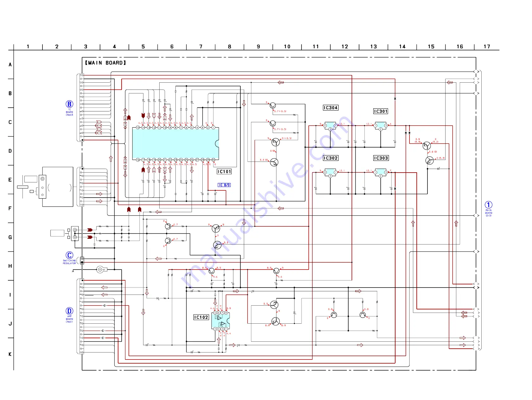Click the AMP BOARD CN601 caption
This screenshot has width=532, height=400.
(69, 319)
